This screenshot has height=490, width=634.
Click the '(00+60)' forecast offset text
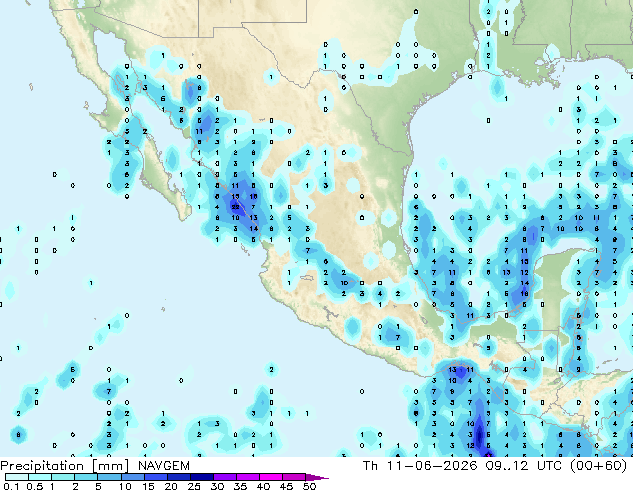coord(598,466)
